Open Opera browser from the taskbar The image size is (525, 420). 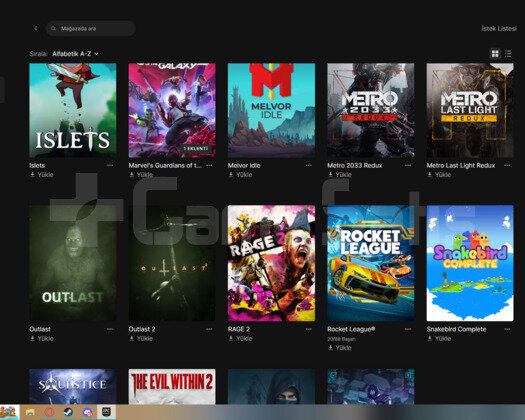point(49,412)
